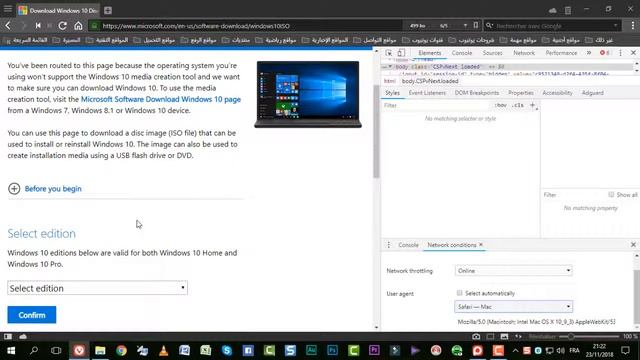
Task: Toggle 'Select automatically' user agent checkbox
Action: coord(460,293)
